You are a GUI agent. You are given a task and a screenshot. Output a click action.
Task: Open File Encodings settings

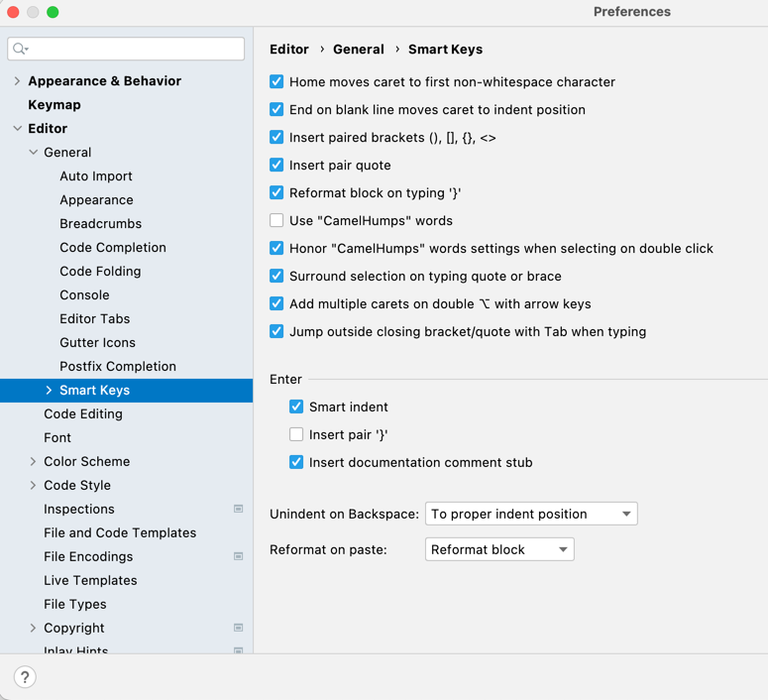tap(88, 556)
